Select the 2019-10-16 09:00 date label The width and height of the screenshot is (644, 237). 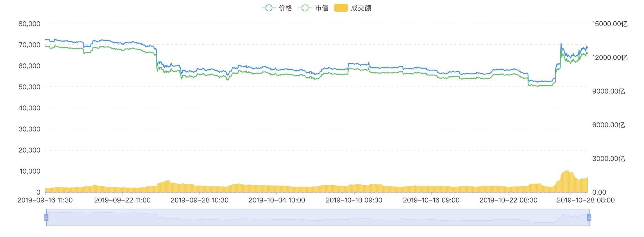431,200
